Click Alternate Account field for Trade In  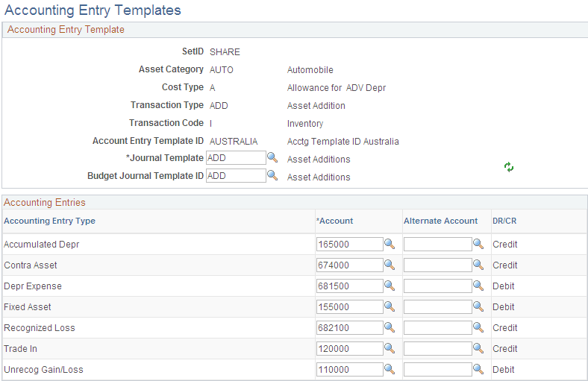pyautogui.click(x=437, y=349)
